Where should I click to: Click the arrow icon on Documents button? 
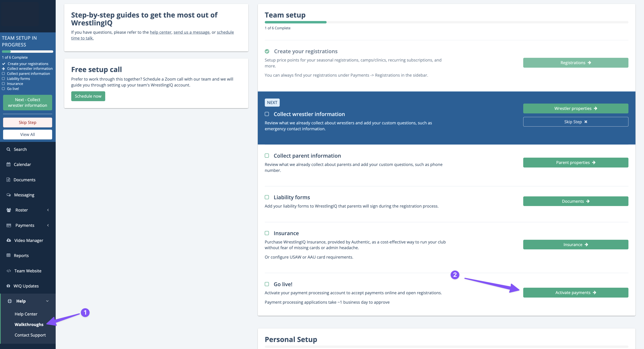[588, 201]
